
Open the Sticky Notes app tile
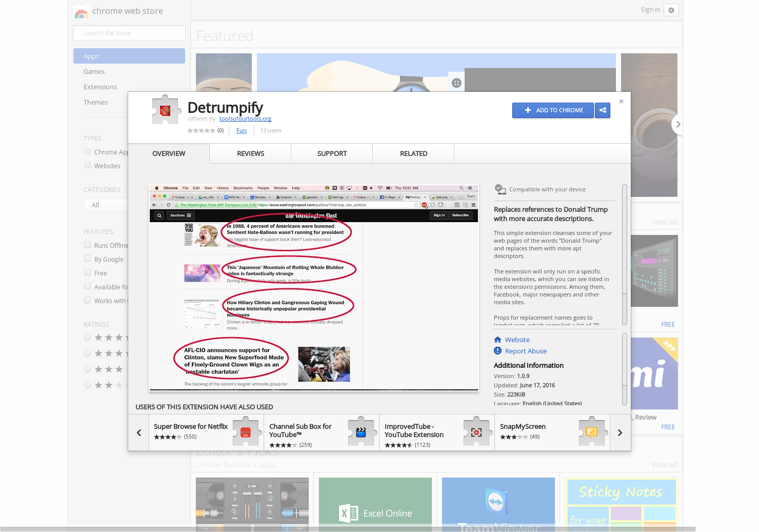tap(621, 504)
